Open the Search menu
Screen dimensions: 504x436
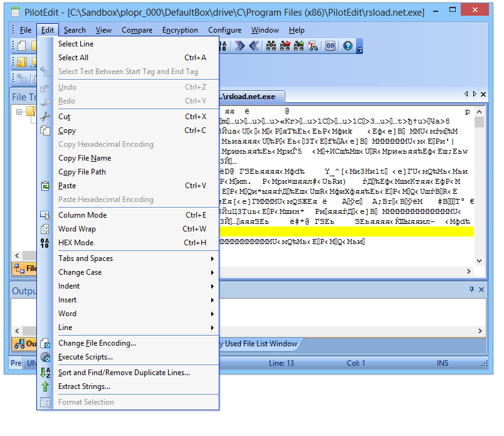[75, 30]
